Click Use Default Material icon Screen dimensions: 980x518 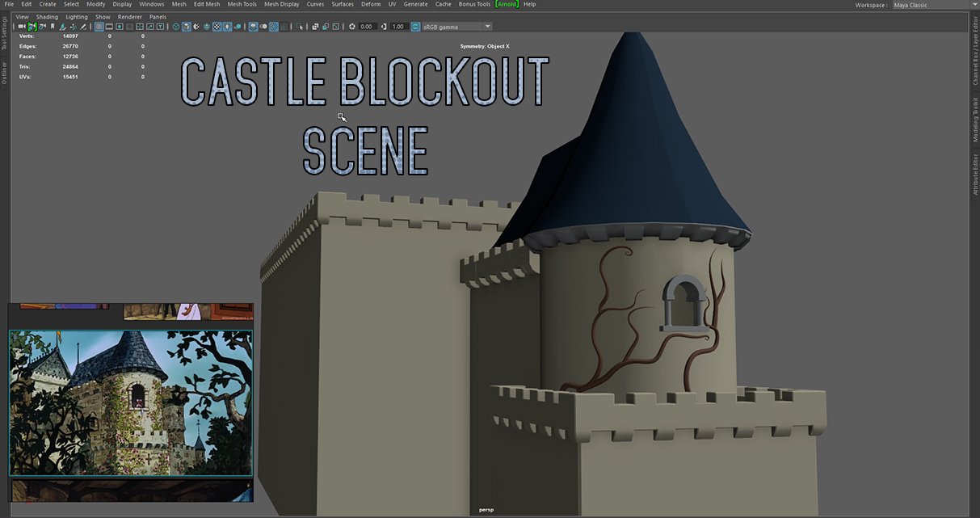point(196,27)
